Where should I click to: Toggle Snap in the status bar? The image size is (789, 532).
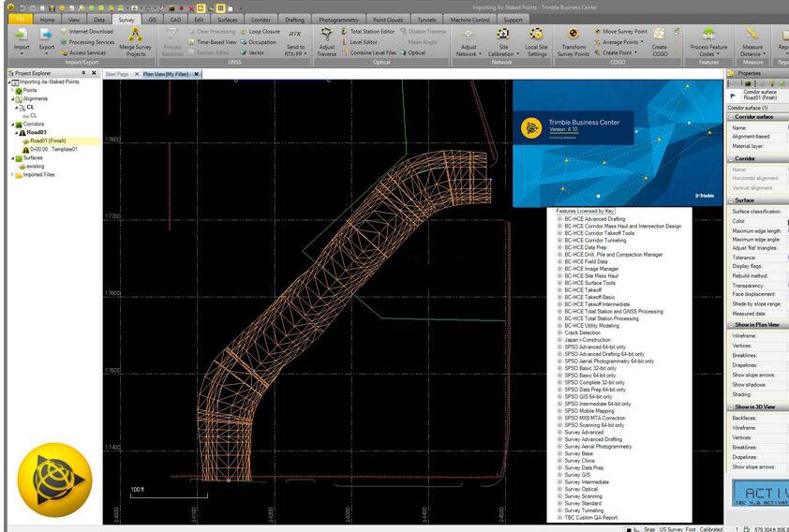tap(649, 529)
